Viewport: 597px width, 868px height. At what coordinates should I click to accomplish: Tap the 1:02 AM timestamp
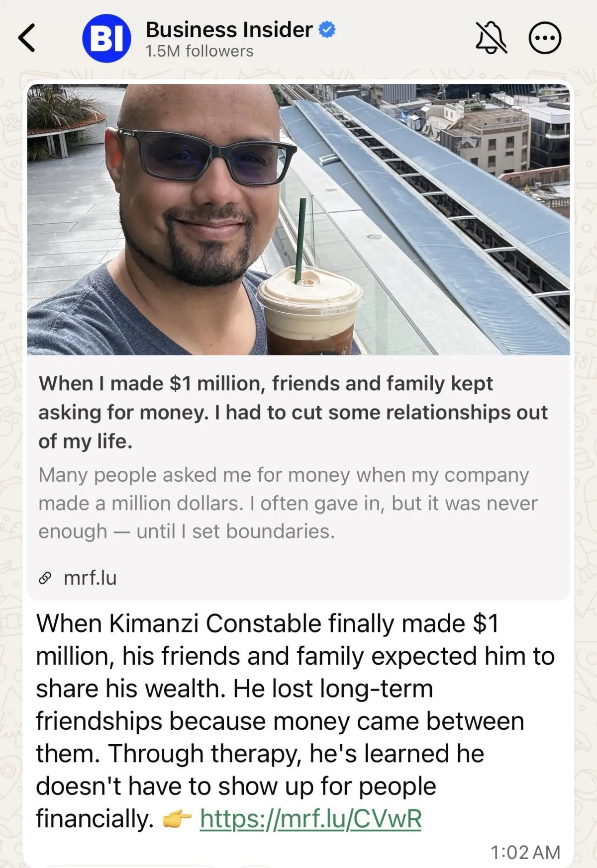[525, 852]
